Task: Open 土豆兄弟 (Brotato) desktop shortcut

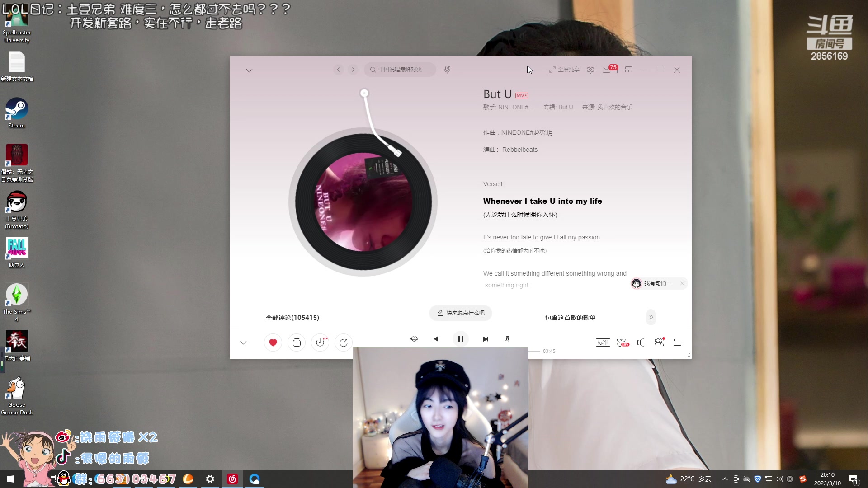Action: click(x=17, y=210)
